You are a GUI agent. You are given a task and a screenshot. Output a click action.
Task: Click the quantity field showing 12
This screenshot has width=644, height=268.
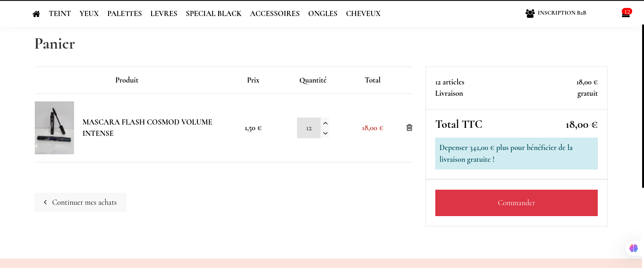tap(309, 128)
